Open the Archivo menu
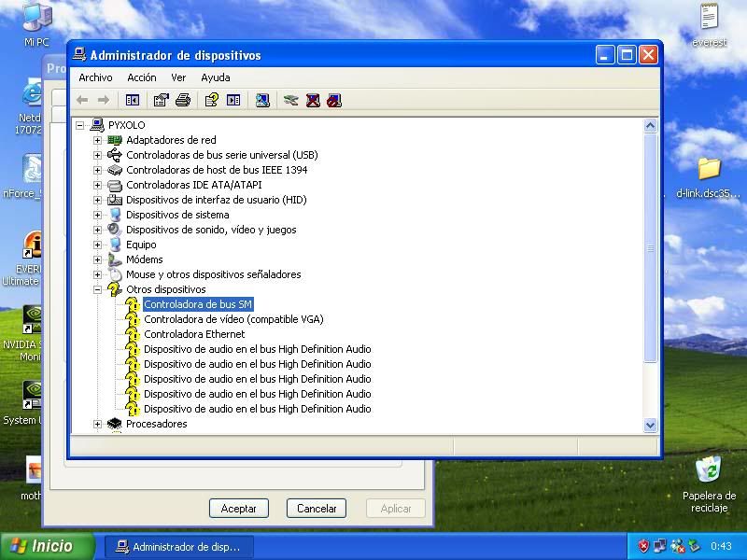The image size is (747, 560). [95, 77]
